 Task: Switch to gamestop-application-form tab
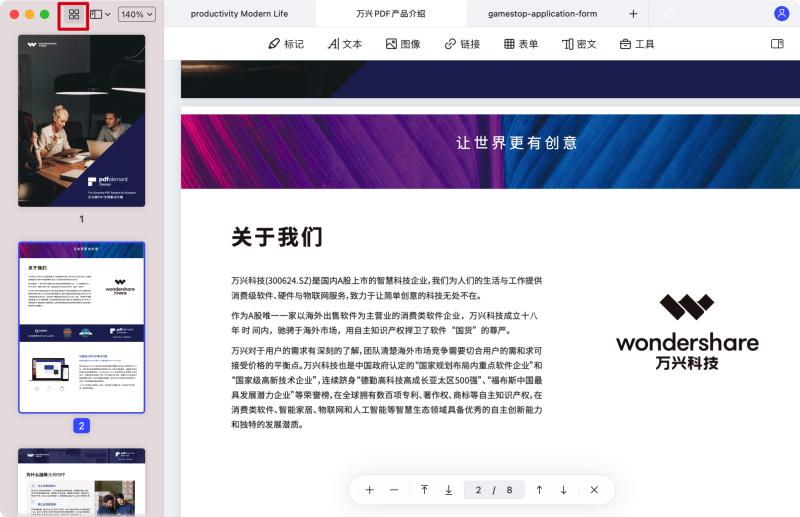tap(542, 14)
